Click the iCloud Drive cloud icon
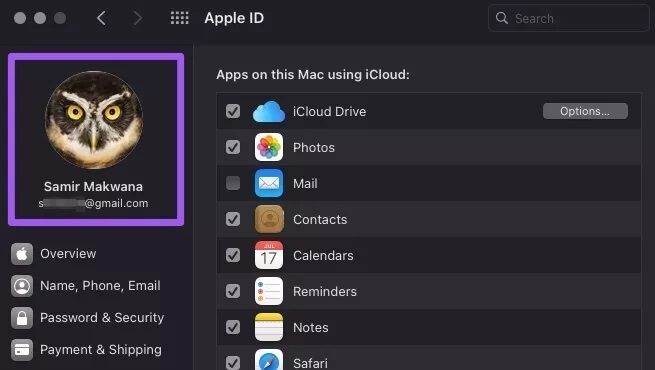Image resolution: width=655 pixels, height=370 pixels. [x=269, y=112]
